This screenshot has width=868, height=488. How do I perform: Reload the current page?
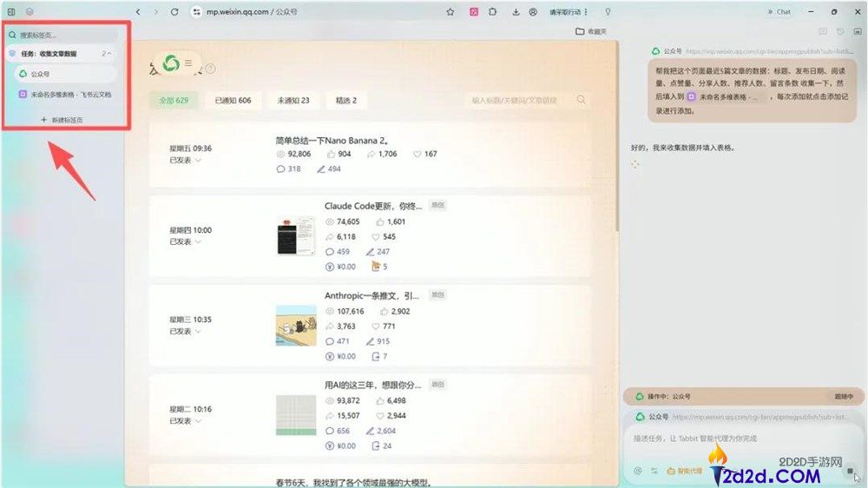[x=174, y=11]
